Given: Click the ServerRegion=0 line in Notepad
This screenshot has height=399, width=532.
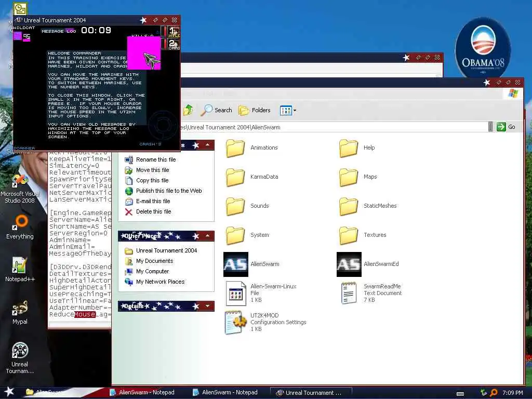Looking at the screenshot, I should (78, 233).
